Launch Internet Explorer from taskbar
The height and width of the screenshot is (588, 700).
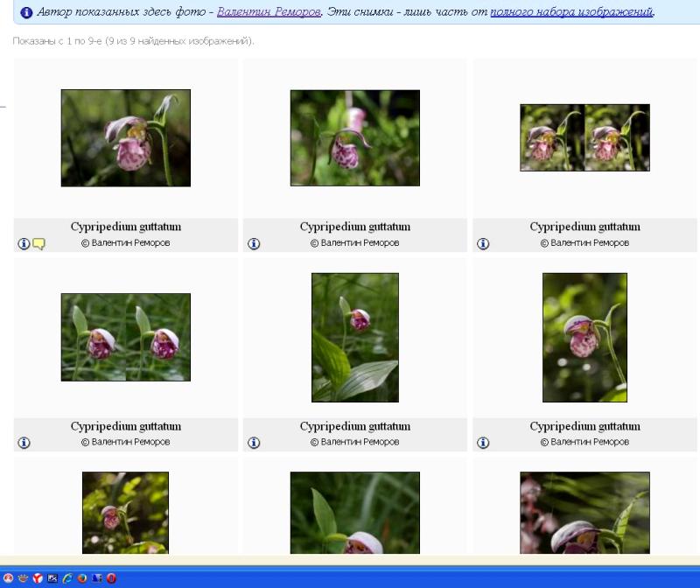point(67,578)
